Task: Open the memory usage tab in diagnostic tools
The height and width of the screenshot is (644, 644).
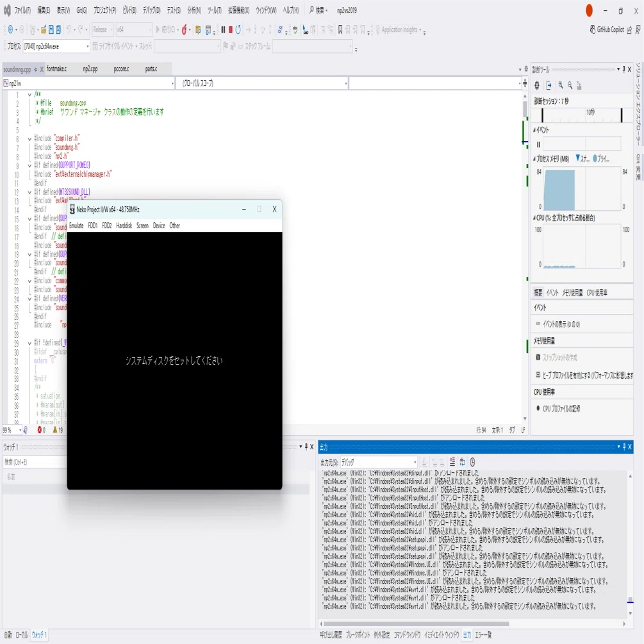Action: pyautogui.click(x=572, y=292)
